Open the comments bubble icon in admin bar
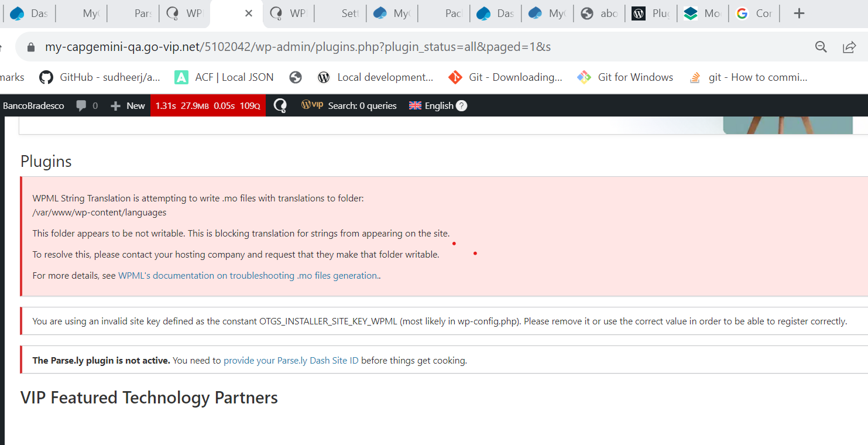868x445 pixels. 81,106
